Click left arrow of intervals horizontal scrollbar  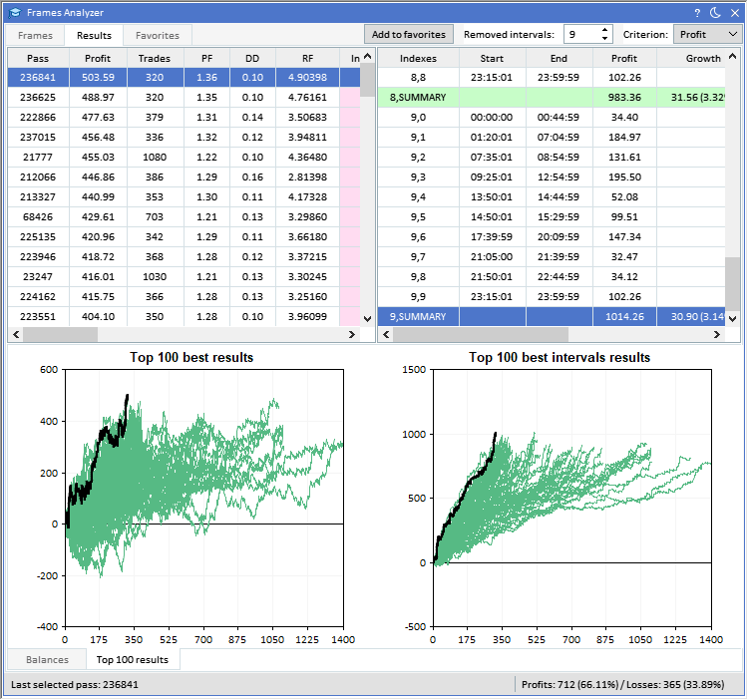tap(386, 335)
